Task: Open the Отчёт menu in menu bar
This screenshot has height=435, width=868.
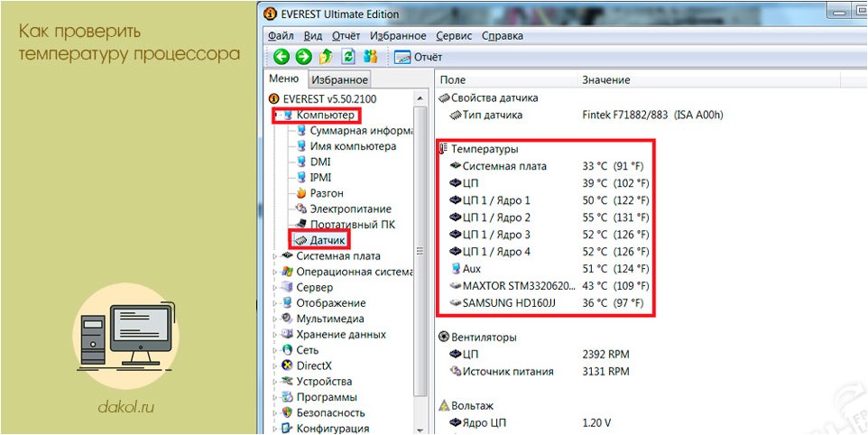Action: click(346, 36)
